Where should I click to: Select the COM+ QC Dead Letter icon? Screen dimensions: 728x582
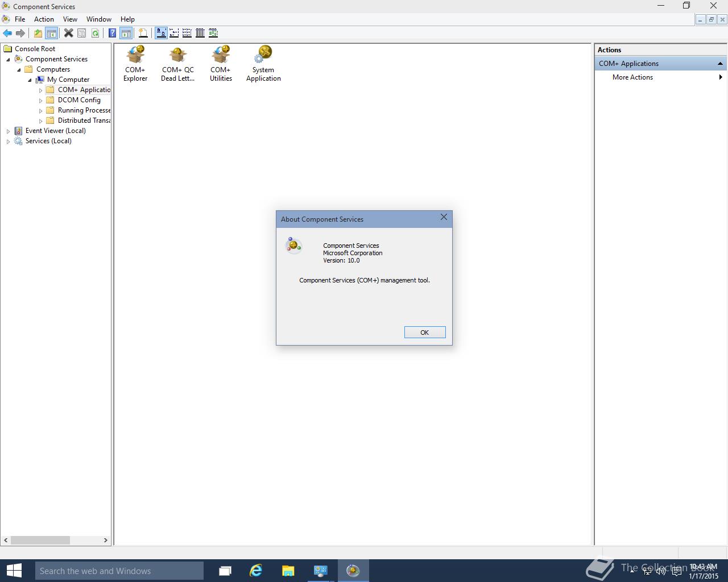coord(177,64)
